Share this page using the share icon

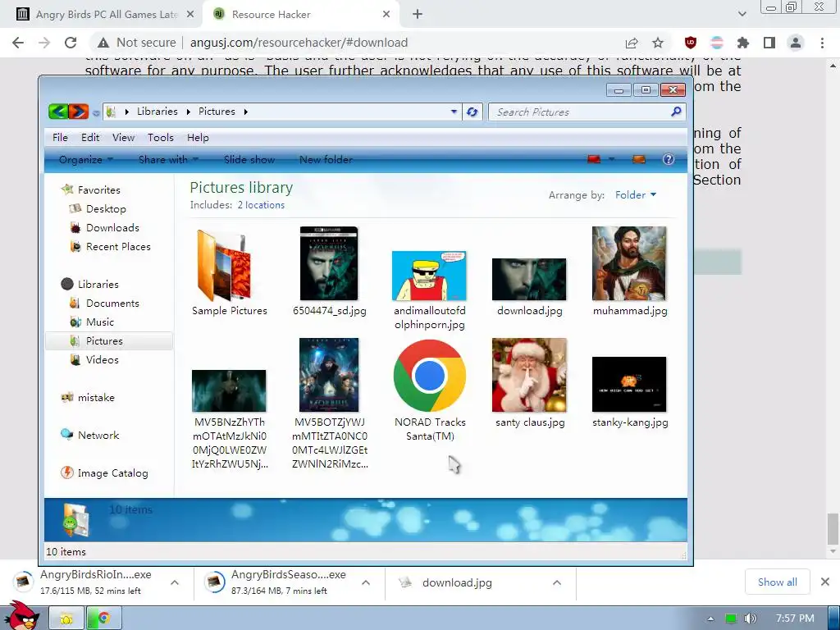[x=632, y=43]
